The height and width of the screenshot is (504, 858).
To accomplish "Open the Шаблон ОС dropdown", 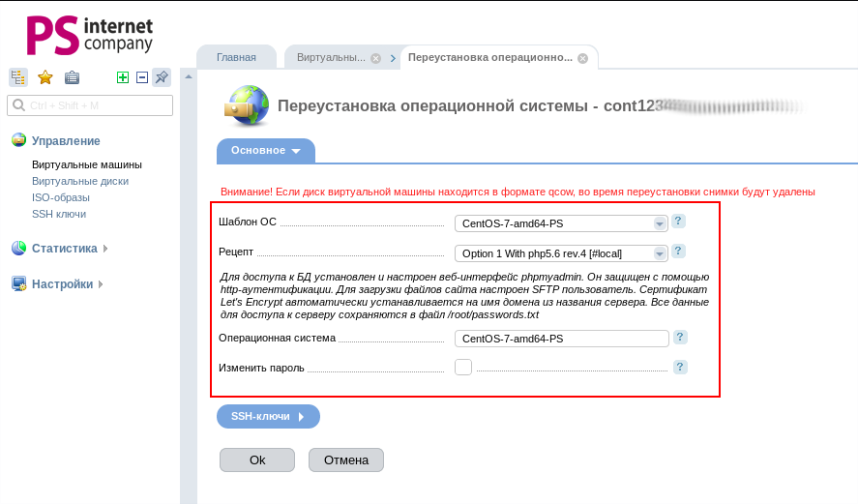I will [562, 223].
